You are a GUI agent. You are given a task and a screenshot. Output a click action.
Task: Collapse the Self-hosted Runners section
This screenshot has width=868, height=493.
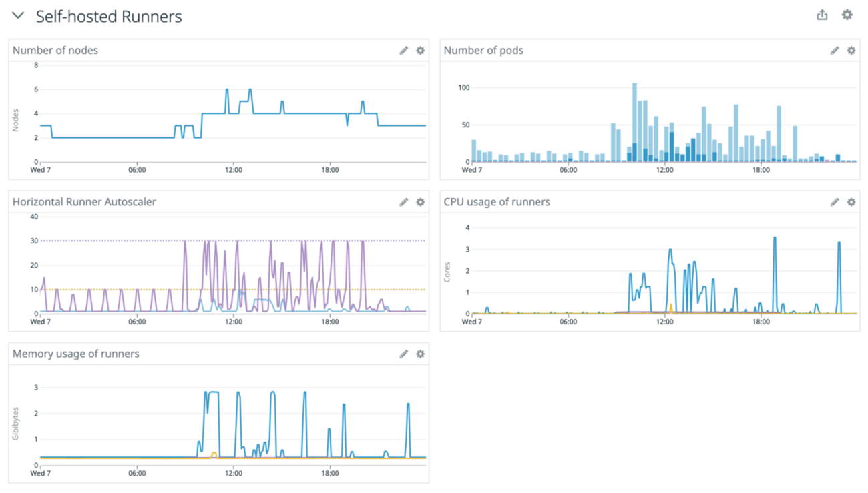coord(19,16)
